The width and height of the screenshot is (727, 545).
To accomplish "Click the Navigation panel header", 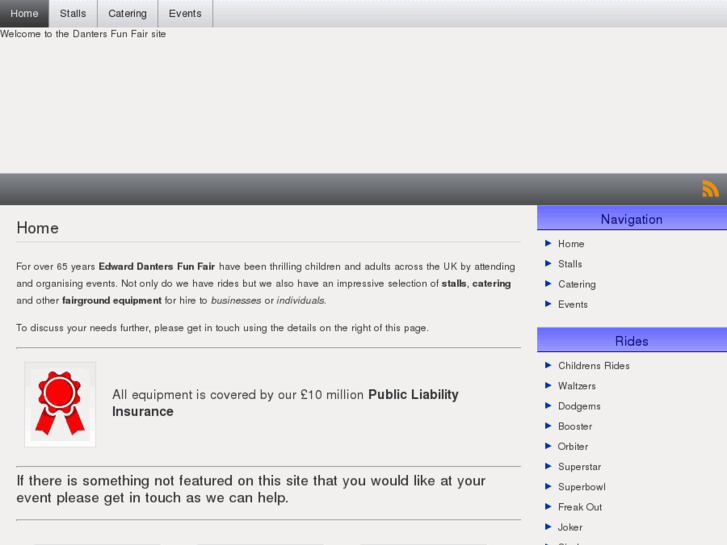I will click(631, 219).
